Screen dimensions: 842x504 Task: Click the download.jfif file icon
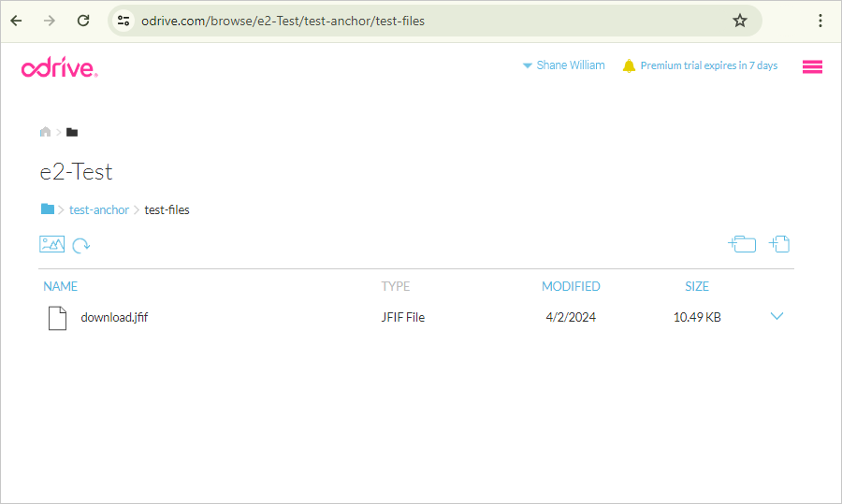pyautogui.click(x=57, y=318)
